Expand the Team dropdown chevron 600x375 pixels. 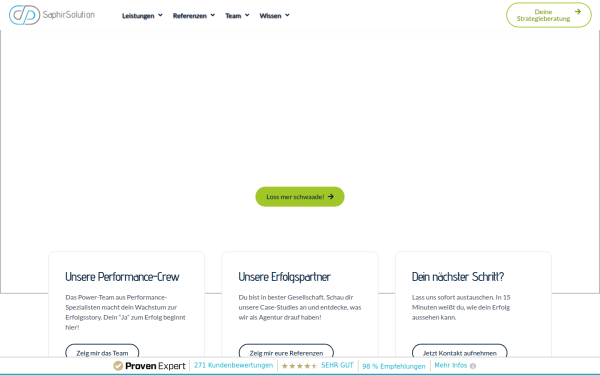coord(247,15)
